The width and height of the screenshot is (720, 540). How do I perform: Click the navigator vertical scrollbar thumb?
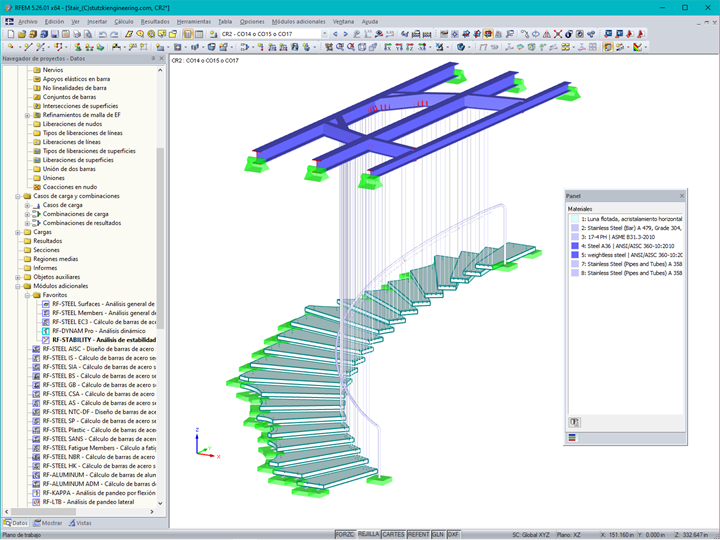(160, 238)
